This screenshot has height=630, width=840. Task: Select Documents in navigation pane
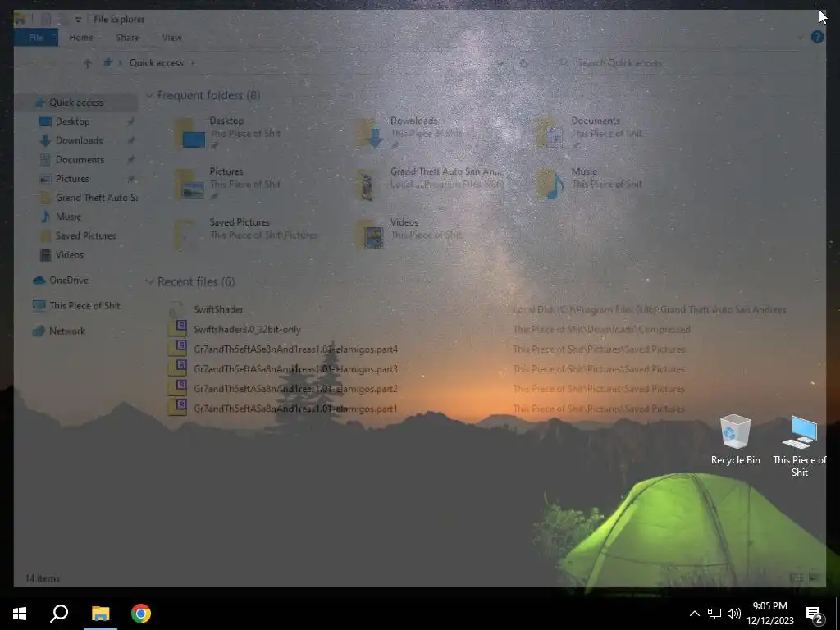[x=80, y=160]
